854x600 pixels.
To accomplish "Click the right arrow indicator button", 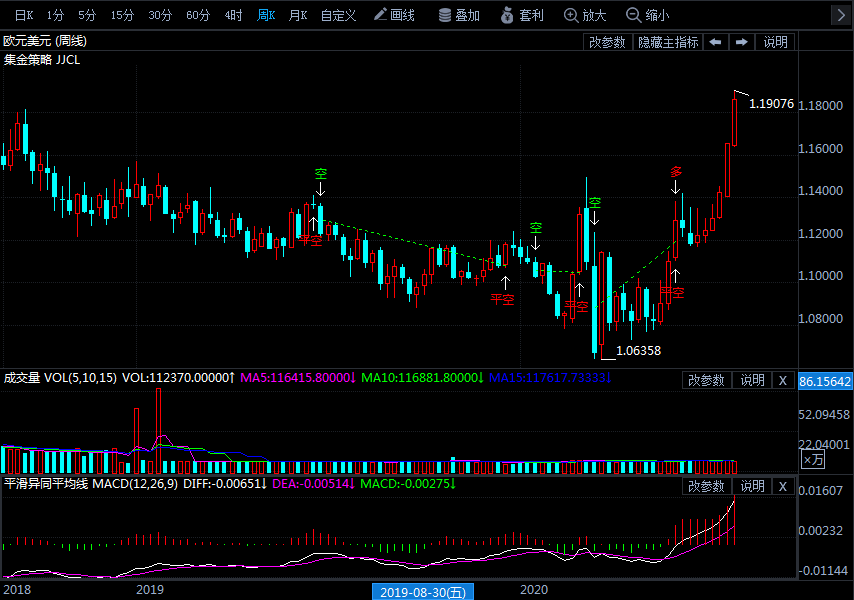I will 741,42.
